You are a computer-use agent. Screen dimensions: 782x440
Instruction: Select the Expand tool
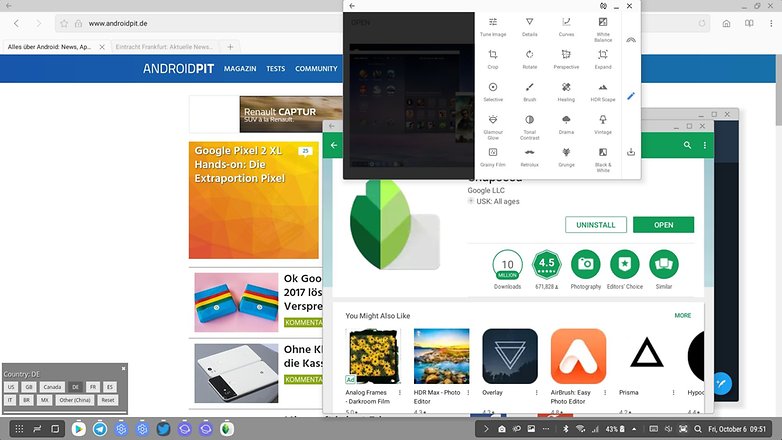click(603, 59)
